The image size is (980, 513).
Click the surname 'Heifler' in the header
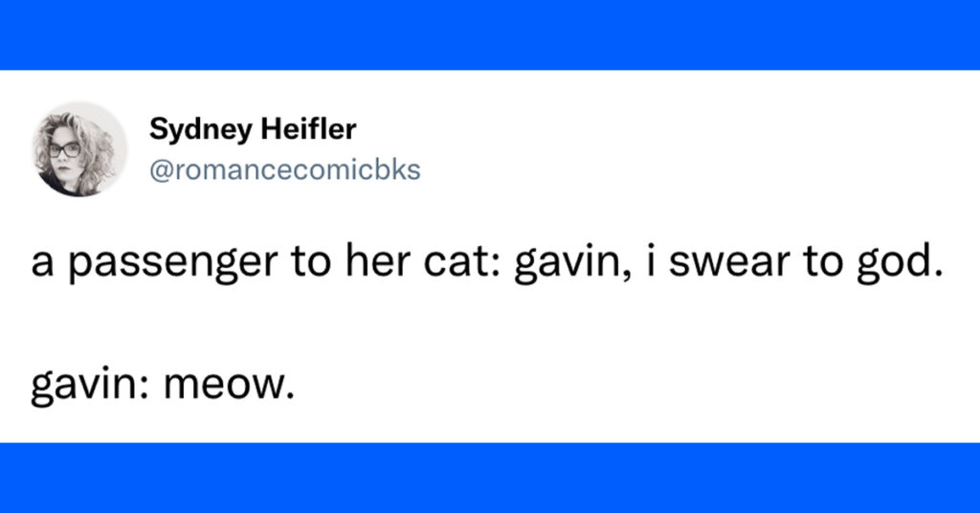[309, 129]
